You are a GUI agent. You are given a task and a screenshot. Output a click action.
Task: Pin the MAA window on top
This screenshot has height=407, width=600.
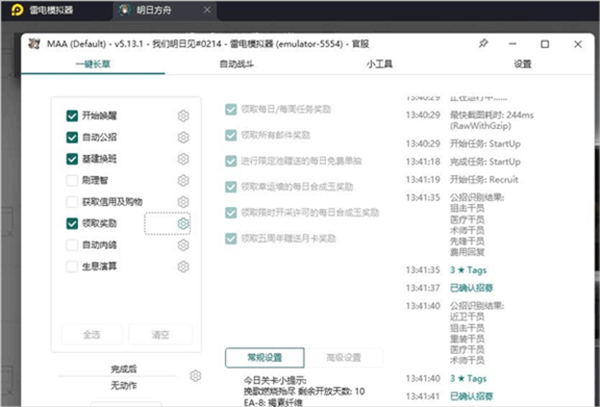484,45
